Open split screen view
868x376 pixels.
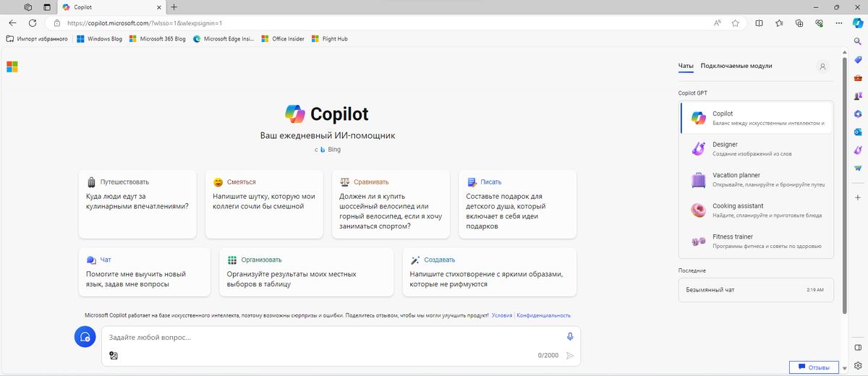(759, 23)
